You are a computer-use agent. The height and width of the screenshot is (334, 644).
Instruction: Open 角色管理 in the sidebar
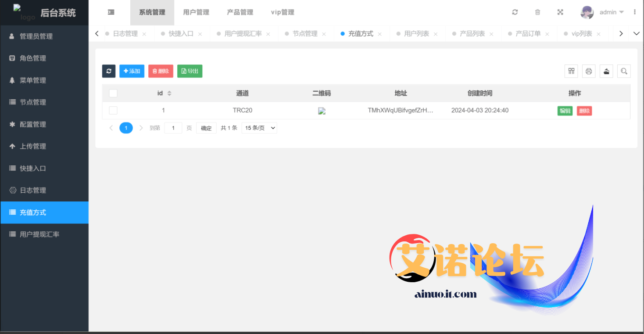(x=44, y=58)
